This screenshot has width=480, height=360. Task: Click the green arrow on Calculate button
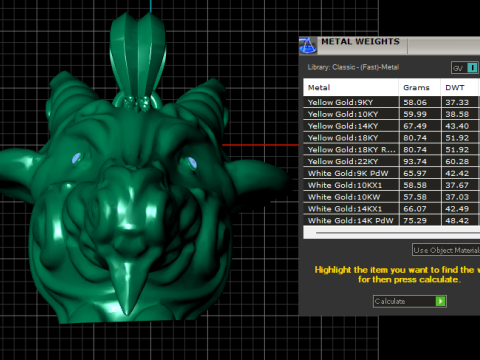pos(440,301)
